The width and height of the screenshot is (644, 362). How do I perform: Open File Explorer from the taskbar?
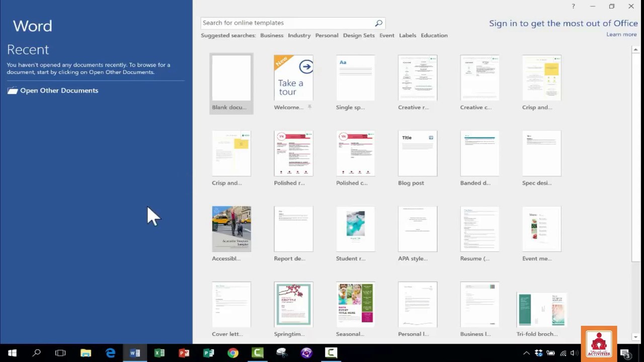pos(86,353)
